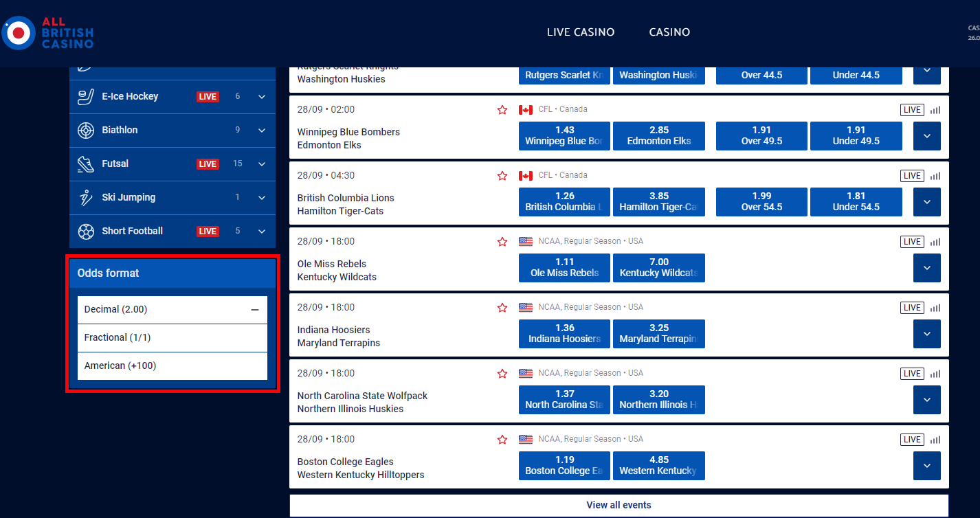This screenshot has height=518, width=980.
Task: Expand E-Ice Hockey category chevron
Action: pos(262,97)
